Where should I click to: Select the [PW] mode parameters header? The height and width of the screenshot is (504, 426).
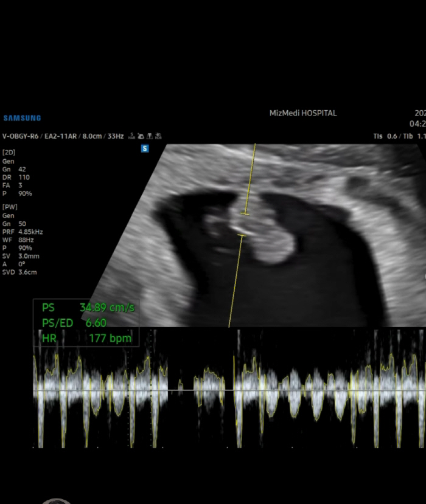coord(10,208)
